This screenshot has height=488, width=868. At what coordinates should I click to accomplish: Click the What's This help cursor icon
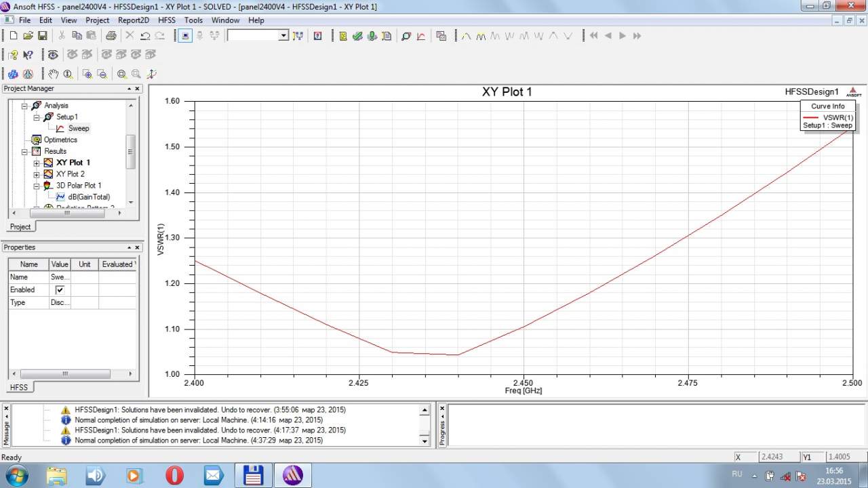28,55
